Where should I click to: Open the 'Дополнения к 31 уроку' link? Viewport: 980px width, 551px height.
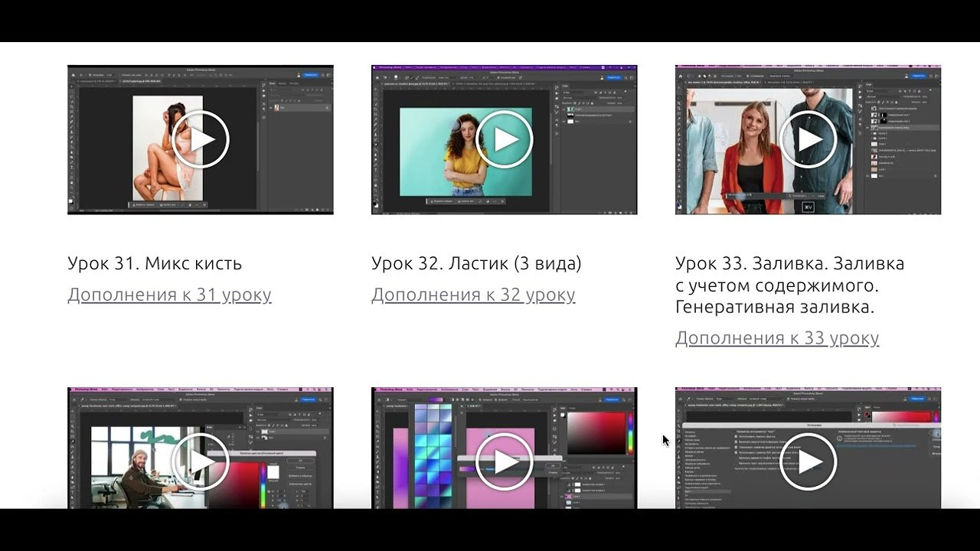[x=169, y=295]
